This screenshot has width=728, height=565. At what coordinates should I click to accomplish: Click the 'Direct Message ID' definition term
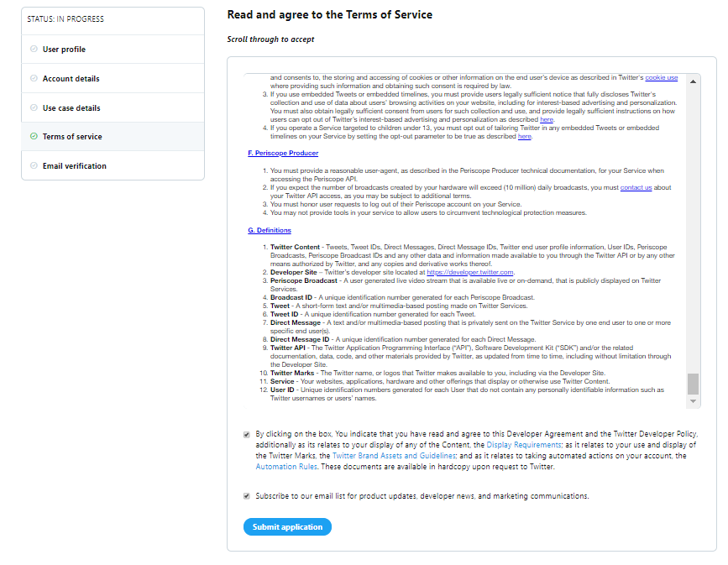click(x=300, y=339)
